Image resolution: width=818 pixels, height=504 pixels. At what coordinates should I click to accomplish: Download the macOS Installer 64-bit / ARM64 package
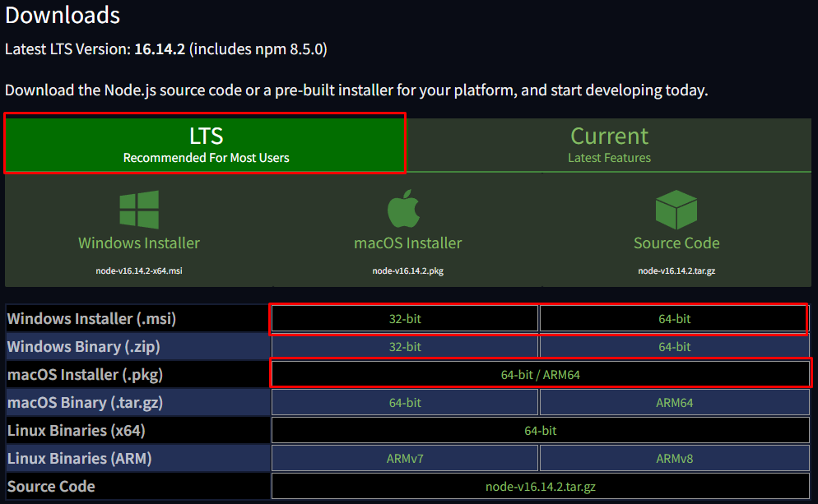539,374
